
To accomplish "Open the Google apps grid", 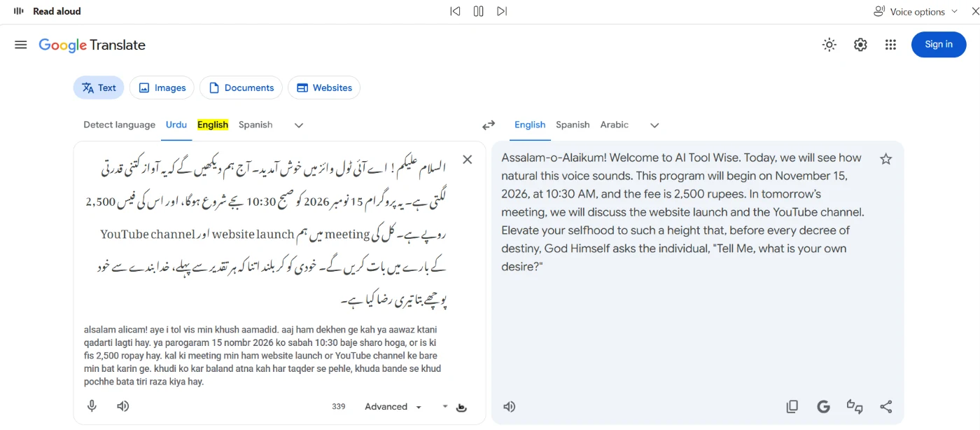I will coord(890,45).
